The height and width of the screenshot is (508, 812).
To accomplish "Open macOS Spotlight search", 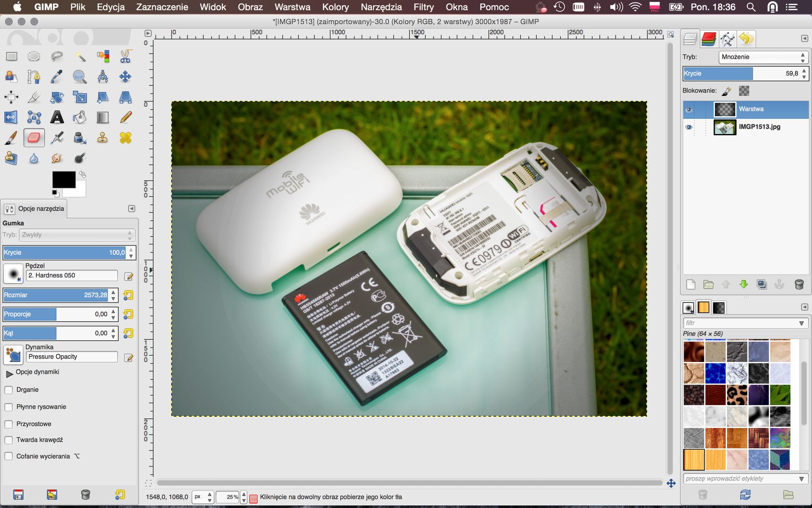I will 751,7.
